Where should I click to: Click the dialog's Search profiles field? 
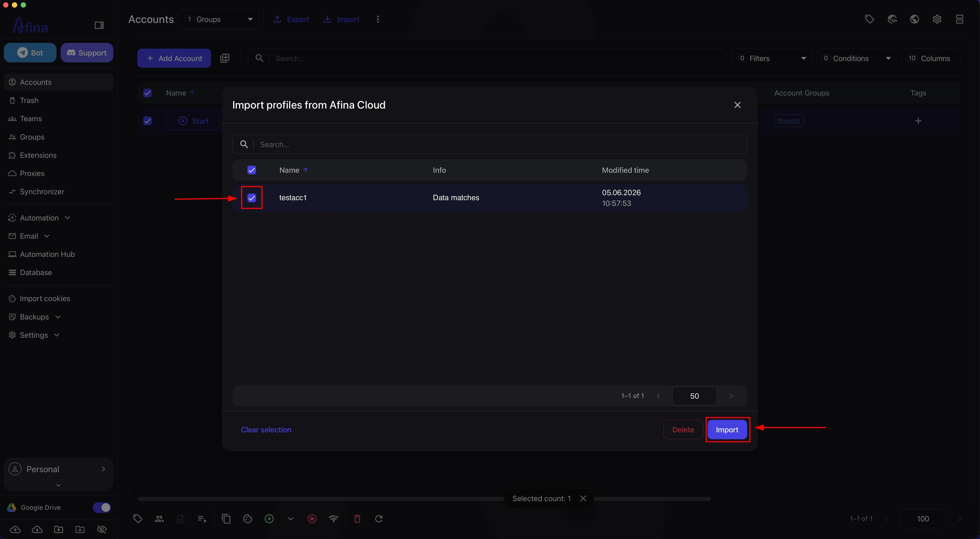point(490,144)
